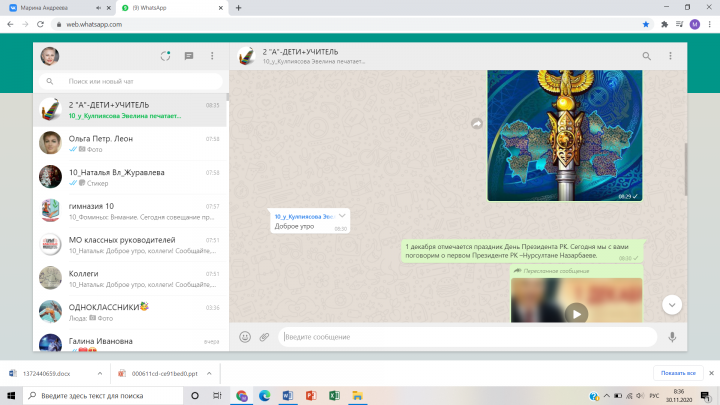Open Chrome profile avatar
Image resolution: width=720 pixels, height=405 pixels.
pyautogui.click(x=695, y=24)
